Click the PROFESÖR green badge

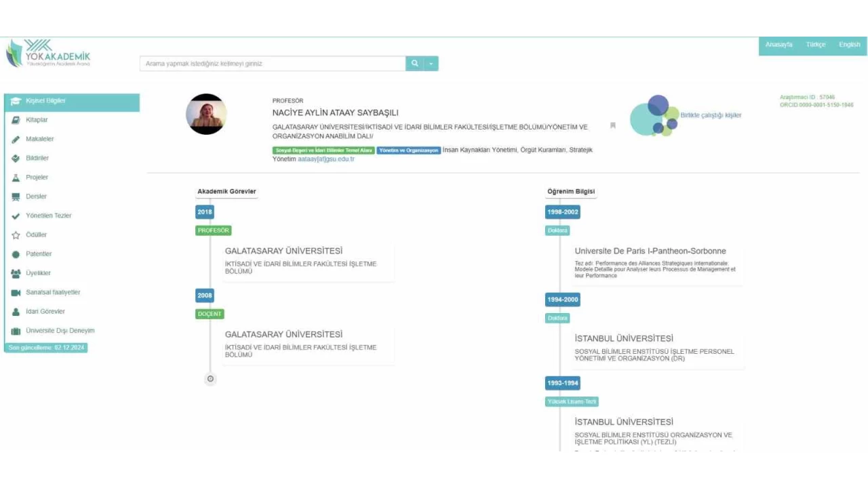(x=214, y=230)
